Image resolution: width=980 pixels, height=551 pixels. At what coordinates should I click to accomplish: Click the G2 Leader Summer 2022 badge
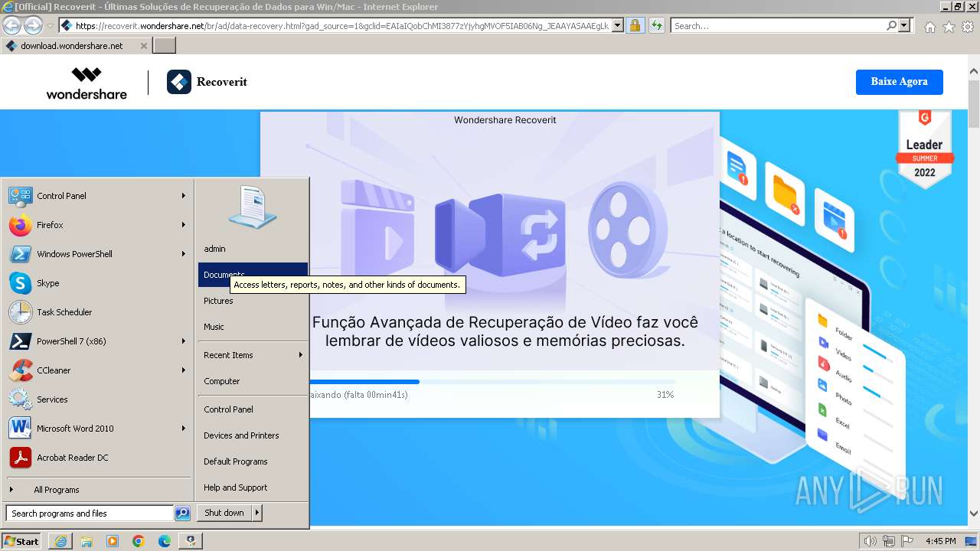point(924,149)
